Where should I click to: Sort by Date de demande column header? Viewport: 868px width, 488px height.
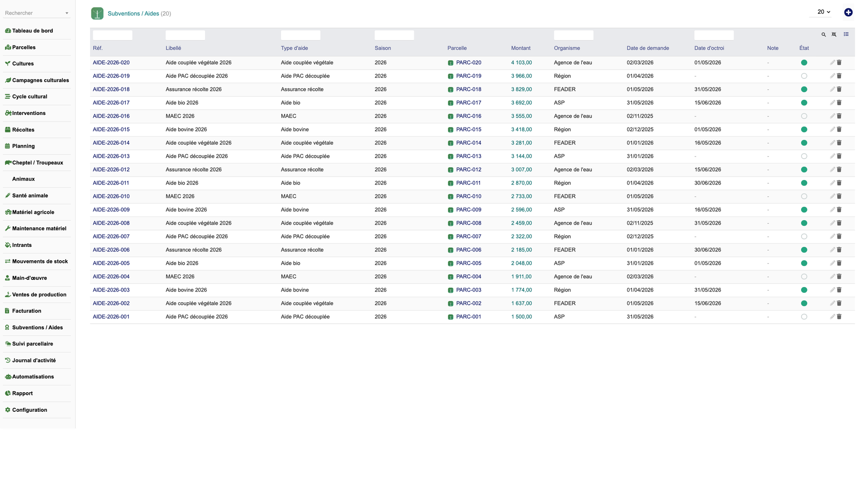(648, 48)
